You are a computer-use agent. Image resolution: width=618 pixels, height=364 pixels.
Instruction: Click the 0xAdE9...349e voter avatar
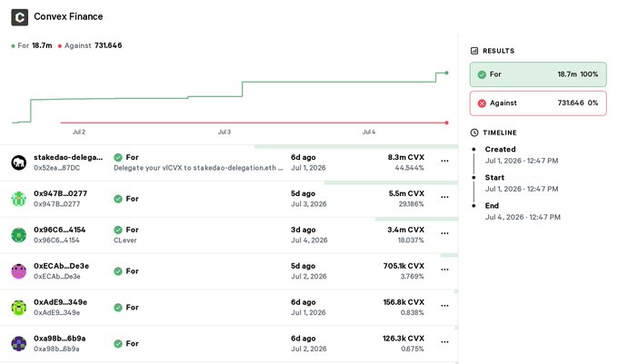[x=18, y=308]
